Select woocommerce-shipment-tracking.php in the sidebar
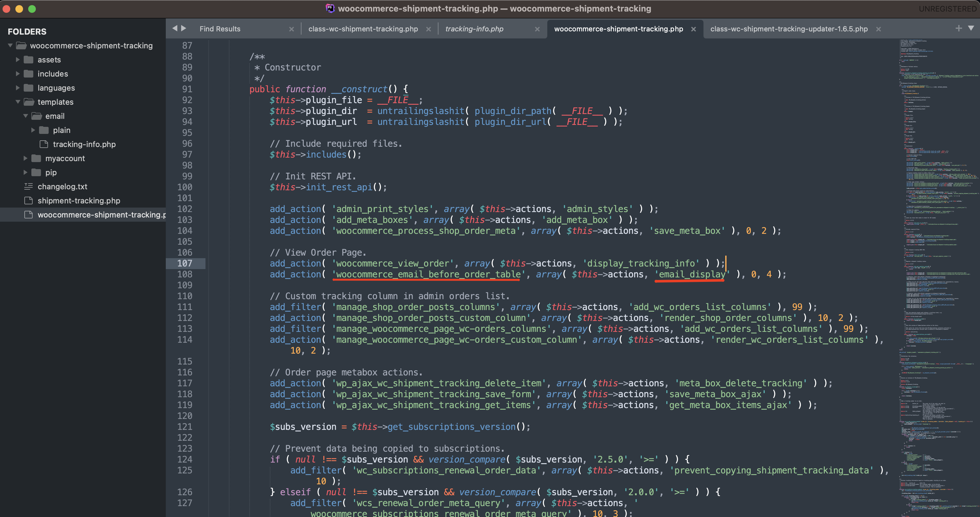This screenshot has width=980, height=517. (x=101, y=215)
